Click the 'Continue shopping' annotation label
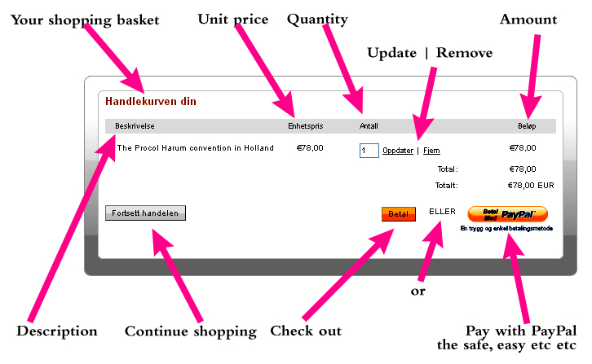This screenshot has width=592, height=364. (190, 331)
